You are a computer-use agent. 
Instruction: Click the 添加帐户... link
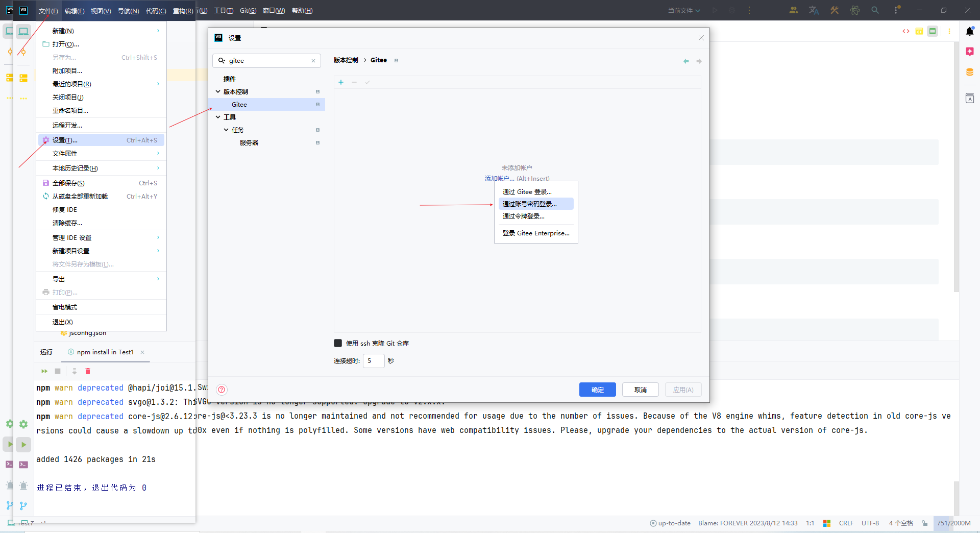click(500, 179)
